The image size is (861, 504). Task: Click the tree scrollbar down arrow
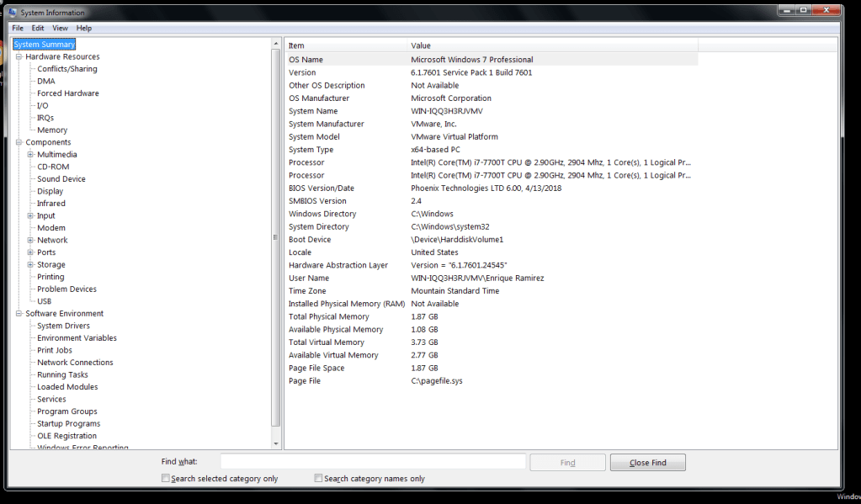(x=276, y=443)
